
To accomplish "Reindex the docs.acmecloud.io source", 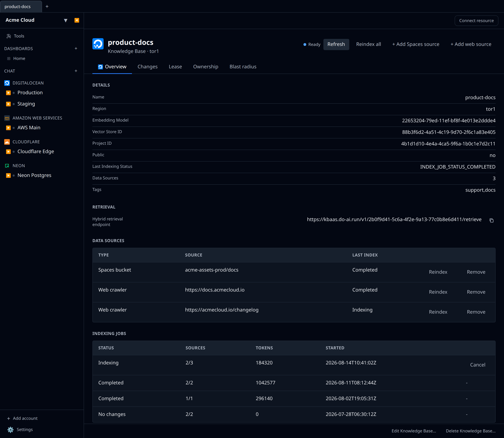I will [x=438, y=292].
